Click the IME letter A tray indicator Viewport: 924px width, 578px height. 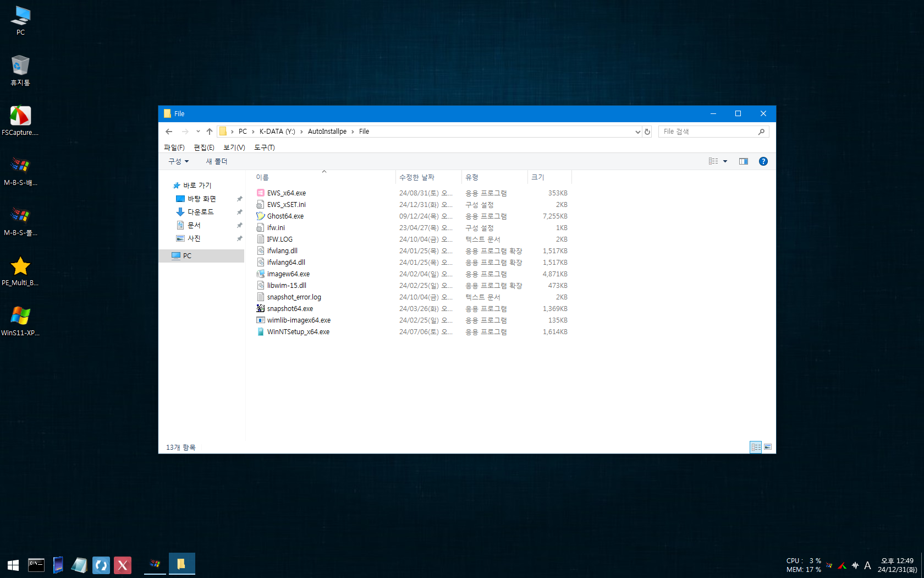[867, 565]
